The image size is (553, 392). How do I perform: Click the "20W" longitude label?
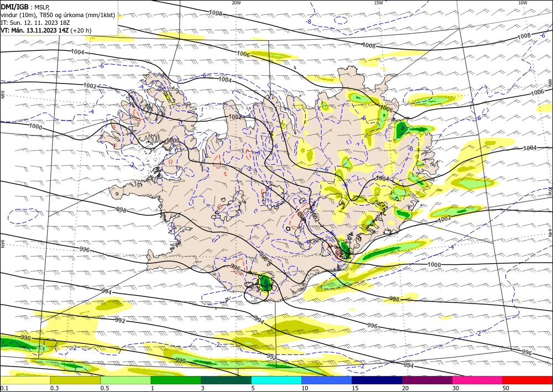tap(236, 3)
